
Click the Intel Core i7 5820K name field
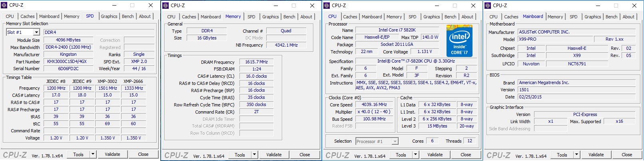pos(397,30)
